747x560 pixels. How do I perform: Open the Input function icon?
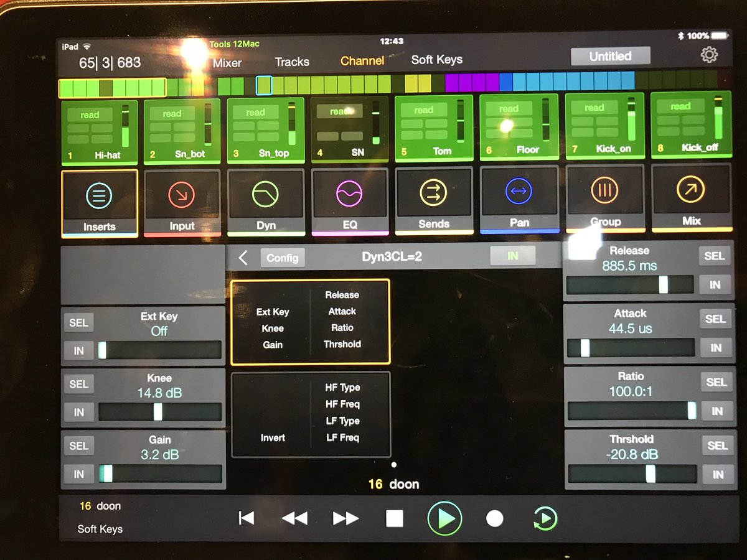coord(182,203)
